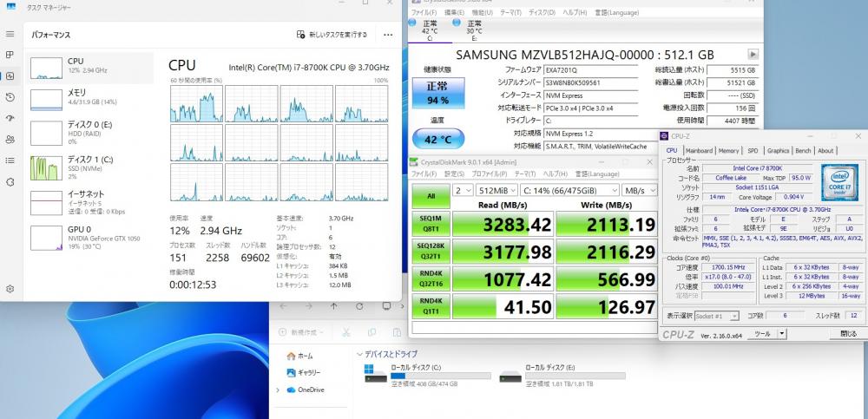Open Processes page icon in Task Manager sidebar

click(10, 55)
